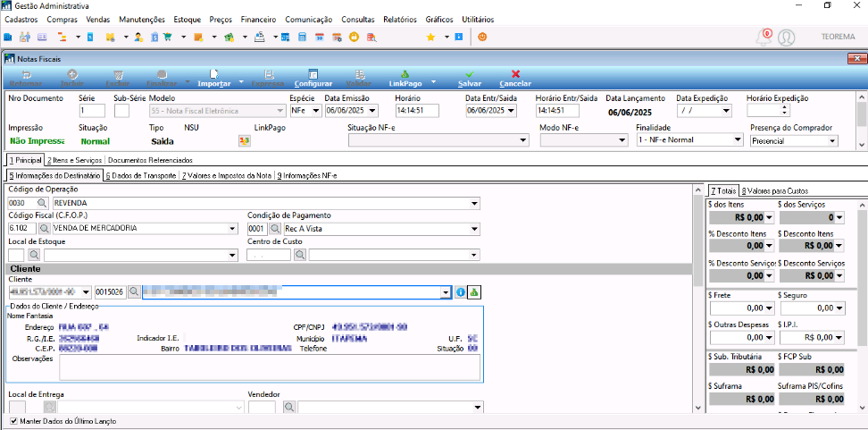This screenshot has width=868, height=430.
Task: Open the Data Expedição date dropdown
Action: point(726,111)
